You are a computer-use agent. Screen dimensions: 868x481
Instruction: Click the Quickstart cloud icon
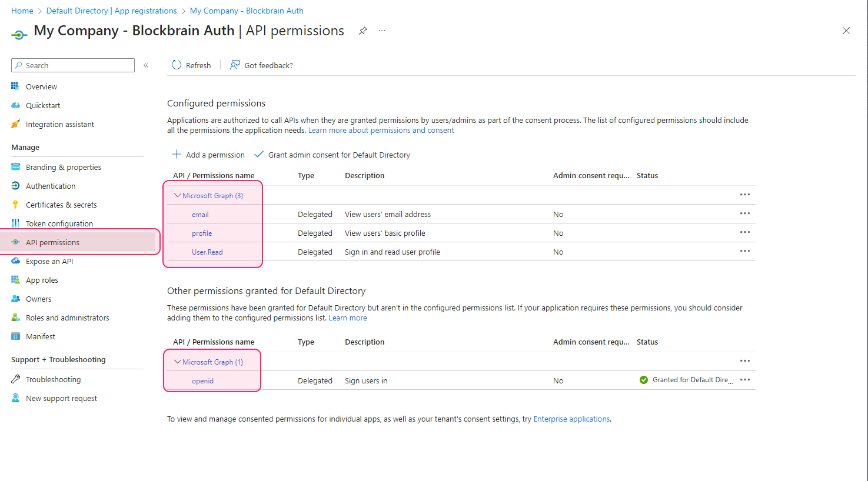(15, 105)
